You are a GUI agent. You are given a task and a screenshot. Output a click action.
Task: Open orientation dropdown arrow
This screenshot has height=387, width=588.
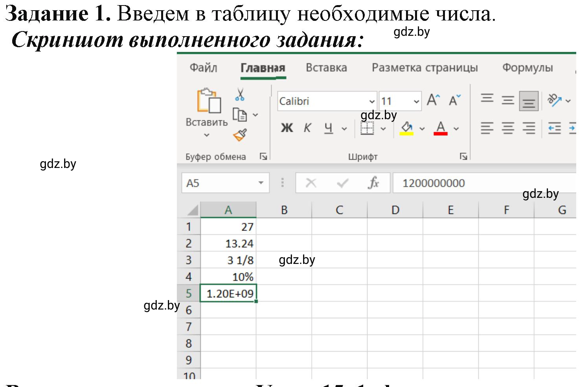point(568,101)
